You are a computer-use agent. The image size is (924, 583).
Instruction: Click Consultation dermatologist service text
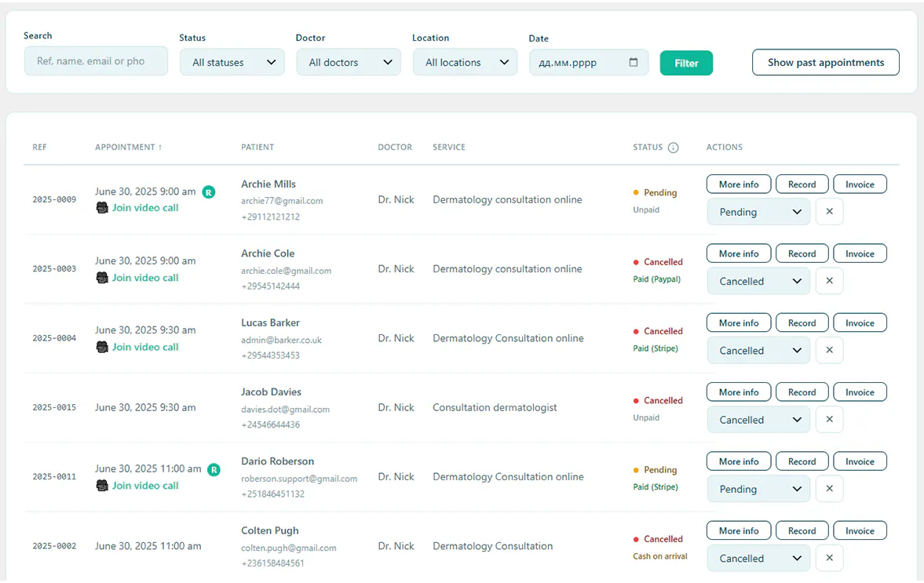495,407
